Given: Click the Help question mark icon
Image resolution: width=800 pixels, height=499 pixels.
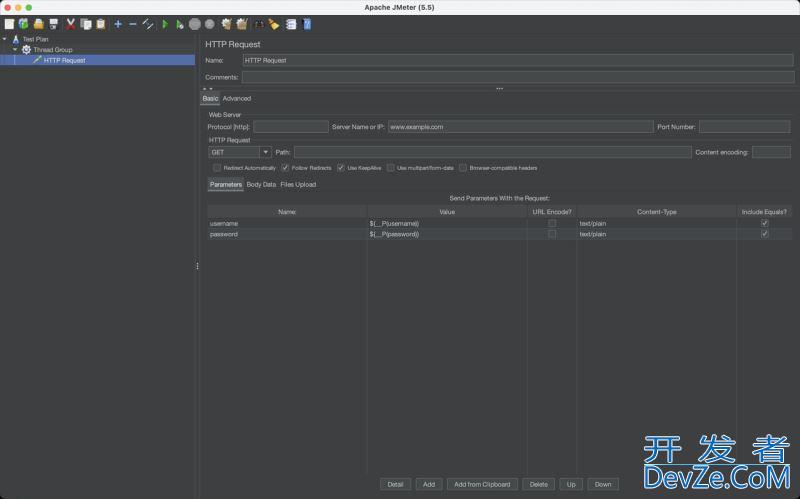Looking at the screenshot, I should point(307,24).
